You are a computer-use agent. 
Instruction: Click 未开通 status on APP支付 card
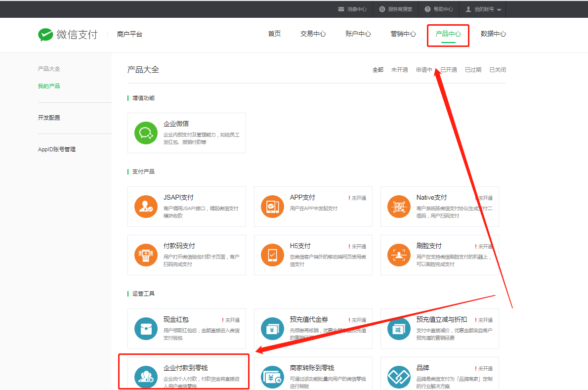click(357, 198)
